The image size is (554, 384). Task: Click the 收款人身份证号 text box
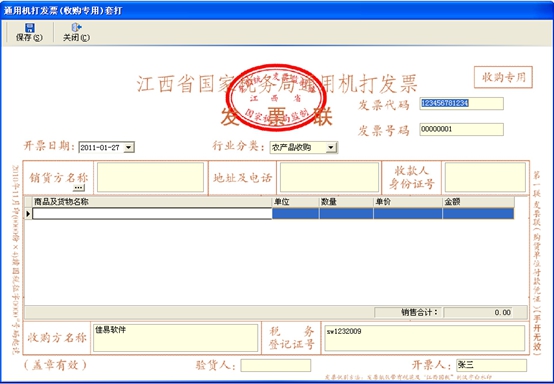485,177
